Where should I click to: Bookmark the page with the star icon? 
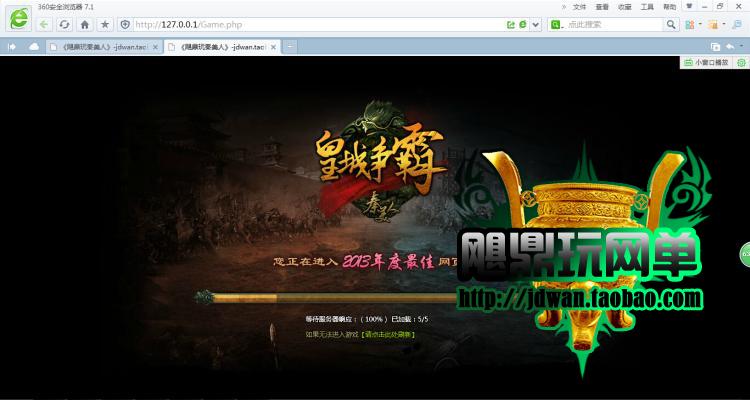[x=105, y=24]
